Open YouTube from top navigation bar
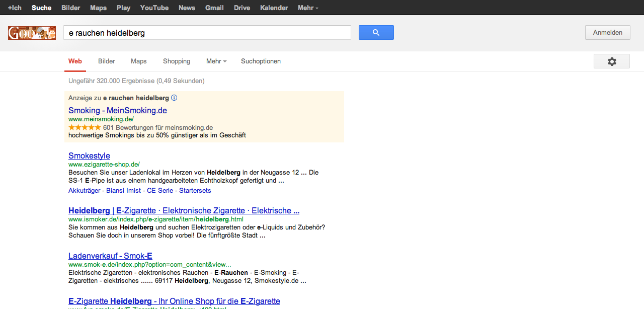Image resolution: width=644 pixels, height=309 pixels. (x=154, y=8)
